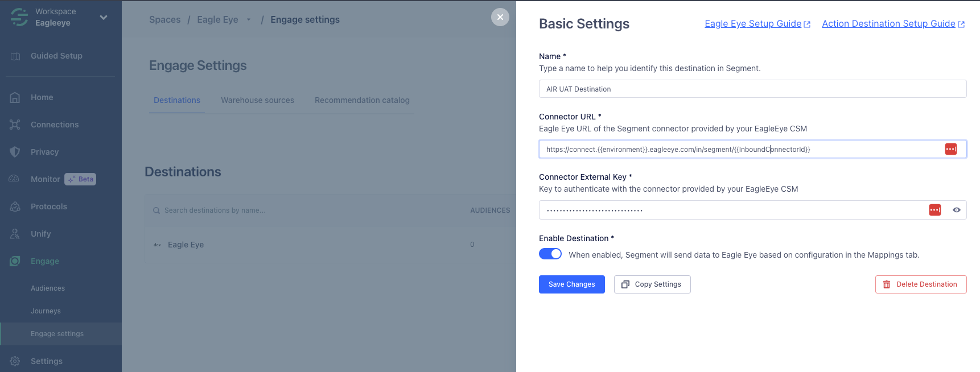Switch to Warehouse sources tab

point(258,100)
